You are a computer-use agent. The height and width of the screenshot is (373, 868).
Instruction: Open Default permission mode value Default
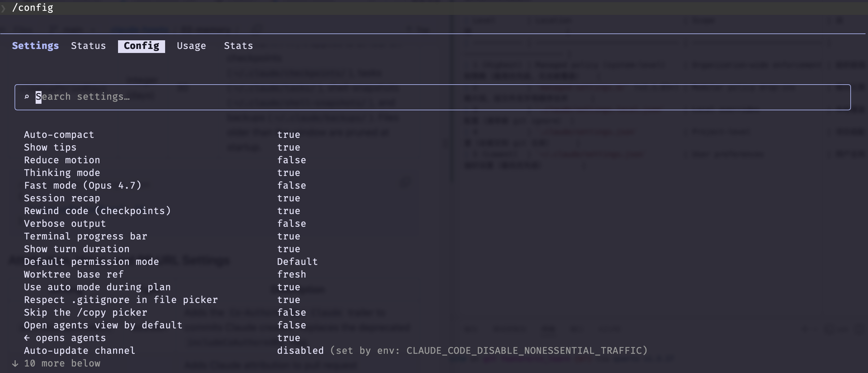[x=297, y=262]
